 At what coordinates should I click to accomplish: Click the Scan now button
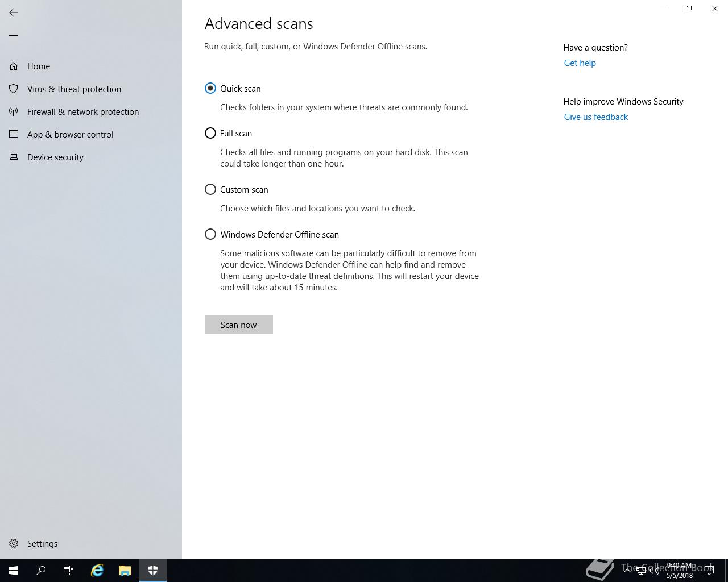(239, 325)
